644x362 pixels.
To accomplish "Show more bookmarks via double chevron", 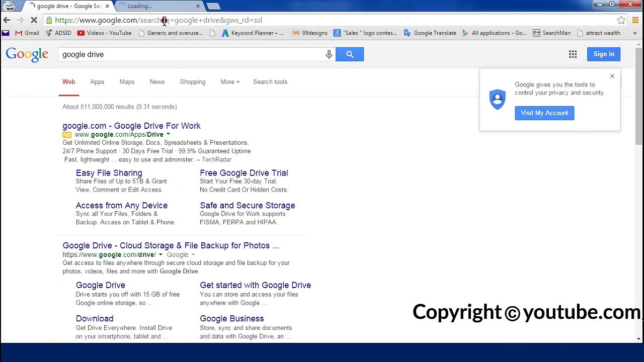I will click(635, 33).
